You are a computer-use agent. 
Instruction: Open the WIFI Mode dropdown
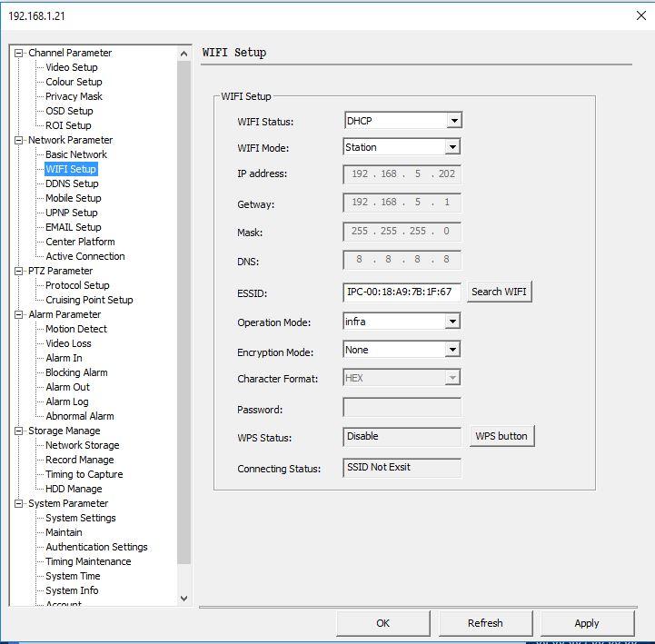(x=452, y=147)
